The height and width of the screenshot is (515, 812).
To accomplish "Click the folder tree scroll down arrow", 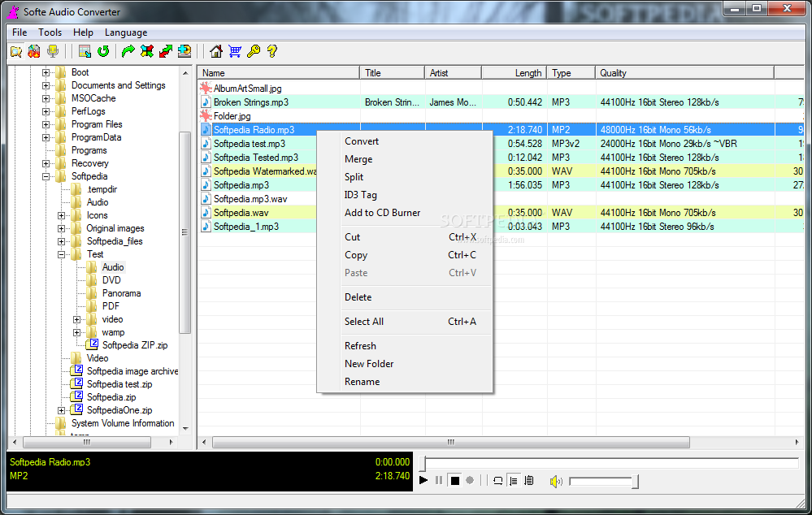I will 185,429.
